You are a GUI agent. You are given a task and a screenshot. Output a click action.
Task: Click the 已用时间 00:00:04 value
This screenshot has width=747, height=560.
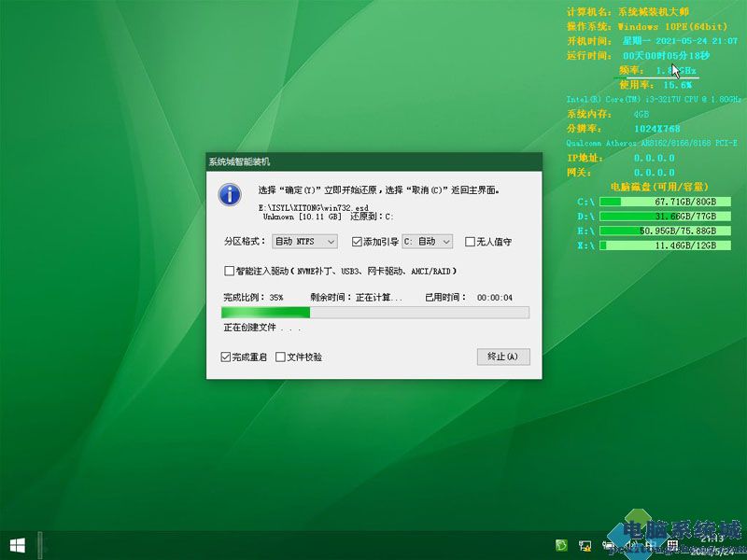coord(495,298)
